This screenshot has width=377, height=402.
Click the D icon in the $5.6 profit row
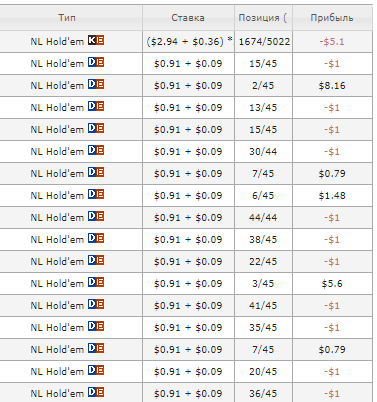(92, 282)
